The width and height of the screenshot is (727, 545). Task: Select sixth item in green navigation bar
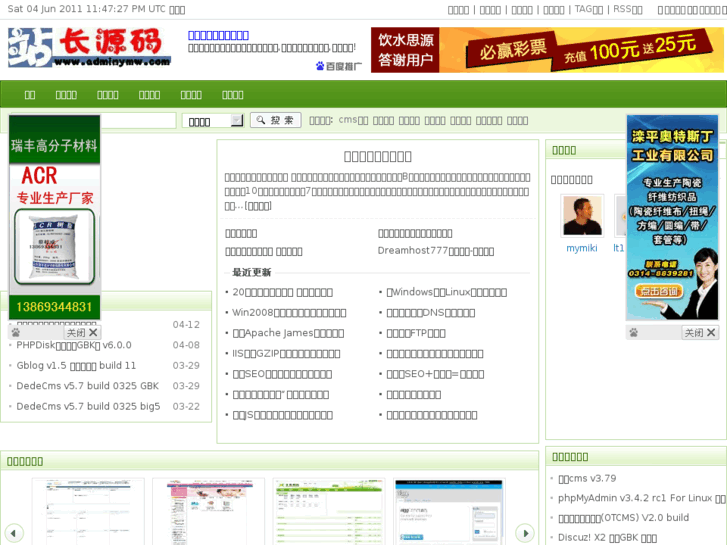pos(233,95)
